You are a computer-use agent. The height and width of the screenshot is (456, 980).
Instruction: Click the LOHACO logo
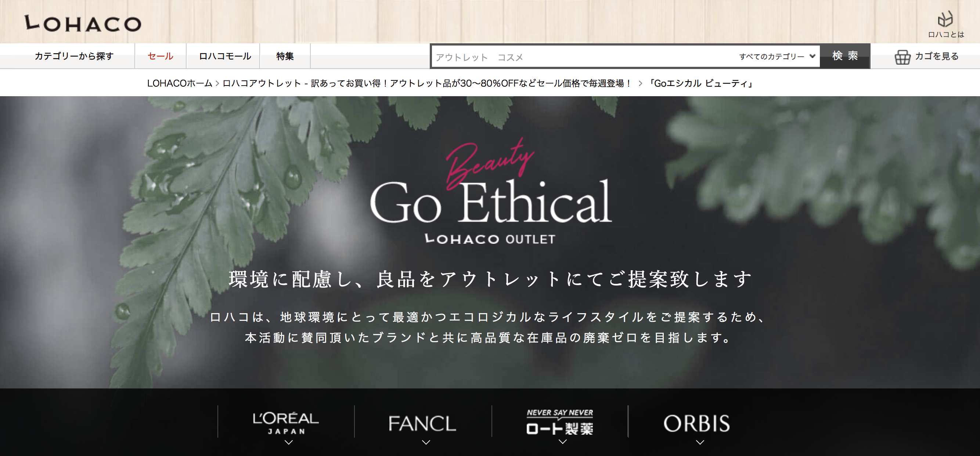click(83, 23)
